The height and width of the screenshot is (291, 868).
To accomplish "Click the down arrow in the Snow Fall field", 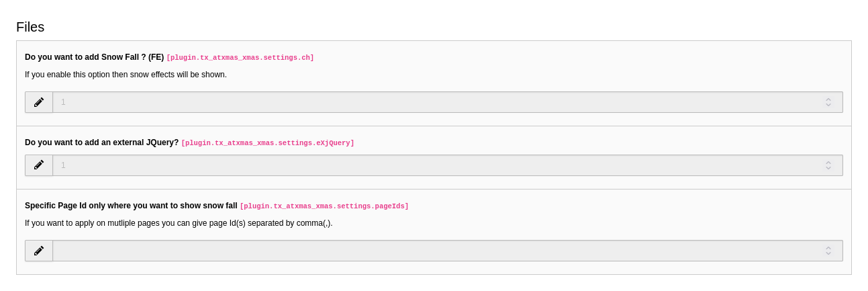I will (828, 105).
